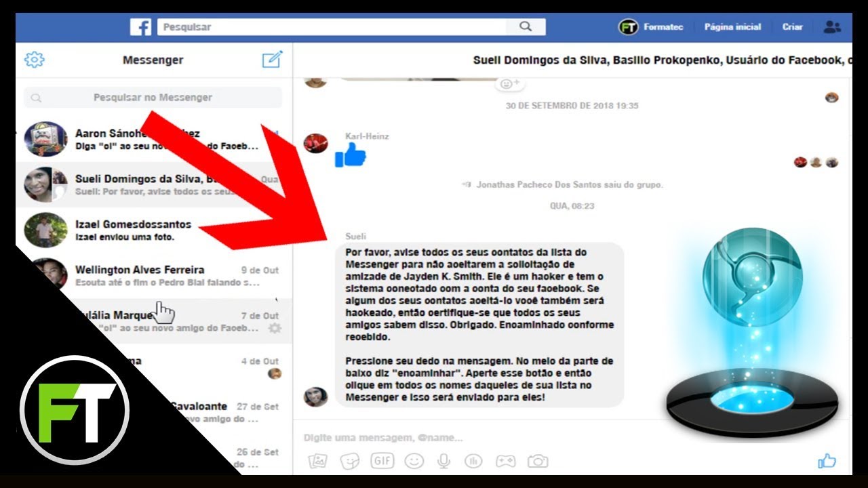Click the '9 de Out' date

[x=260, y=270]
